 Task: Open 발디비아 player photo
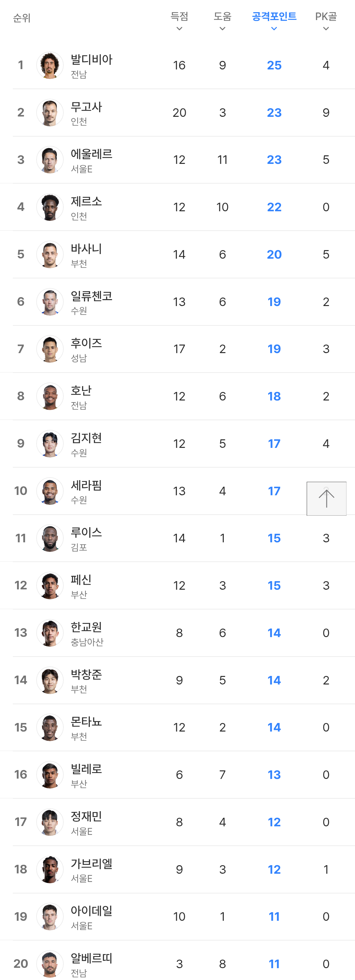[50, 65]
